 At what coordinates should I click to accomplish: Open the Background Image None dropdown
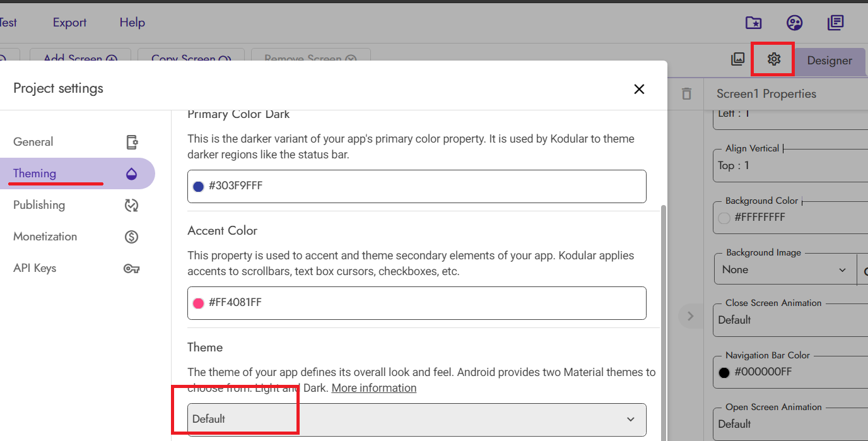coord(785,270)
